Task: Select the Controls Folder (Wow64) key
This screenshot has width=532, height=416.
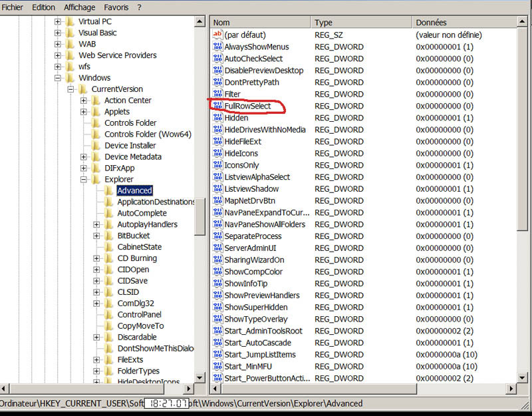Action: click(148, 134)
